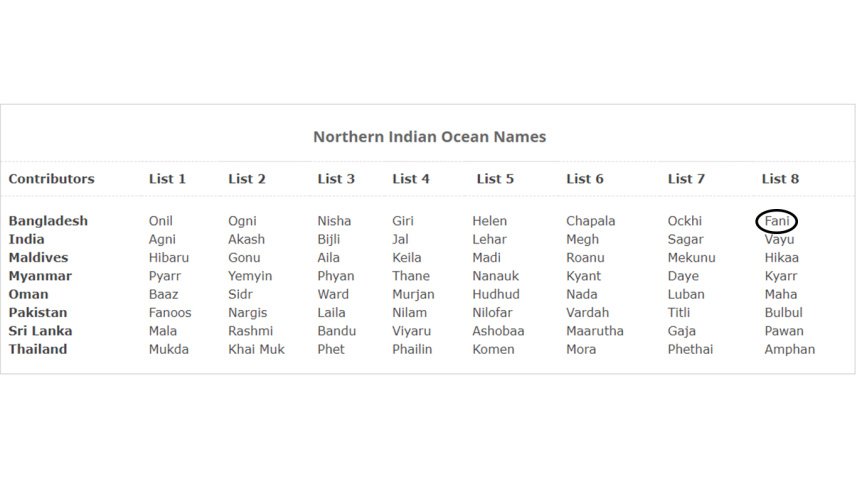
Task: Select the name Ockhi under List 7
Action: 685,221
